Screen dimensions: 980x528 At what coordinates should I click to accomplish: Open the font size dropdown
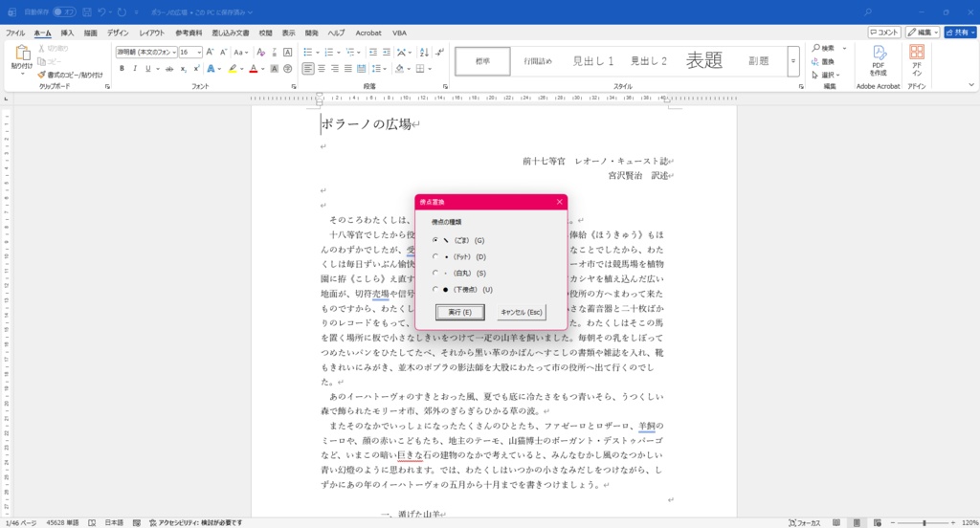coord(199,52)
